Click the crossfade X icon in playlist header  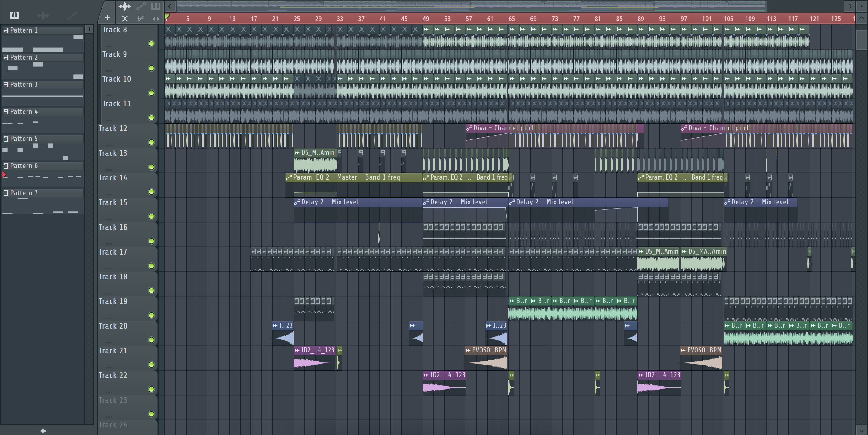(125, 19)
